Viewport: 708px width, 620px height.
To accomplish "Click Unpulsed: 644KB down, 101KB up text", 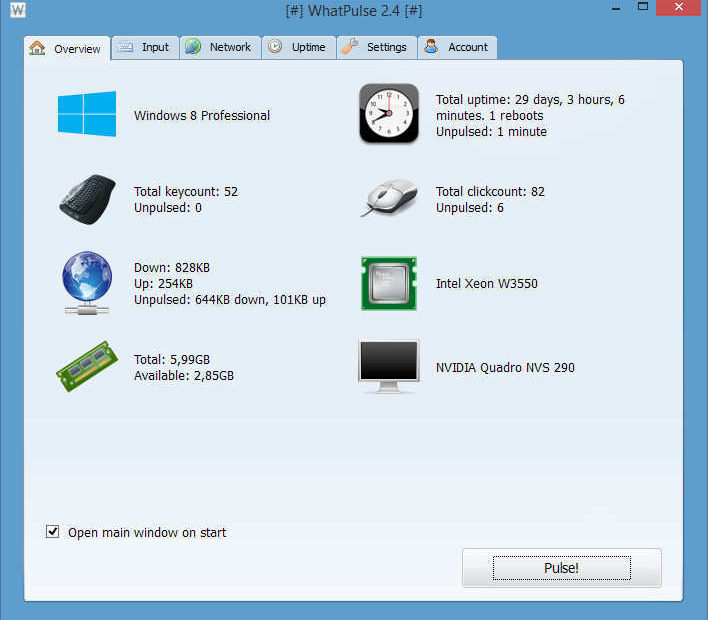I will click(x=230, y=300).
